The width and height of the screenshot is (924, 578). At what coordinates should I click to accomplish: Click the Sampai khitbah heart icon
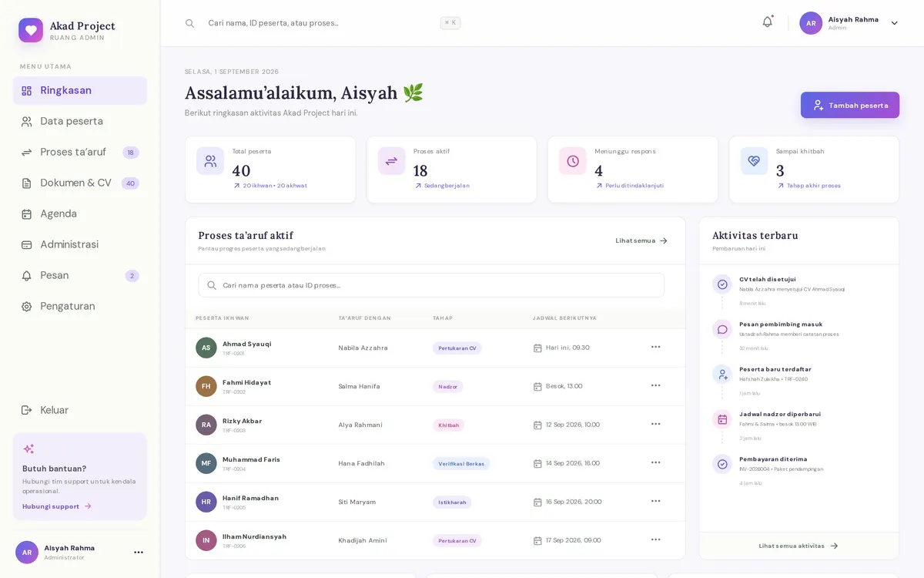pos(755,161)
